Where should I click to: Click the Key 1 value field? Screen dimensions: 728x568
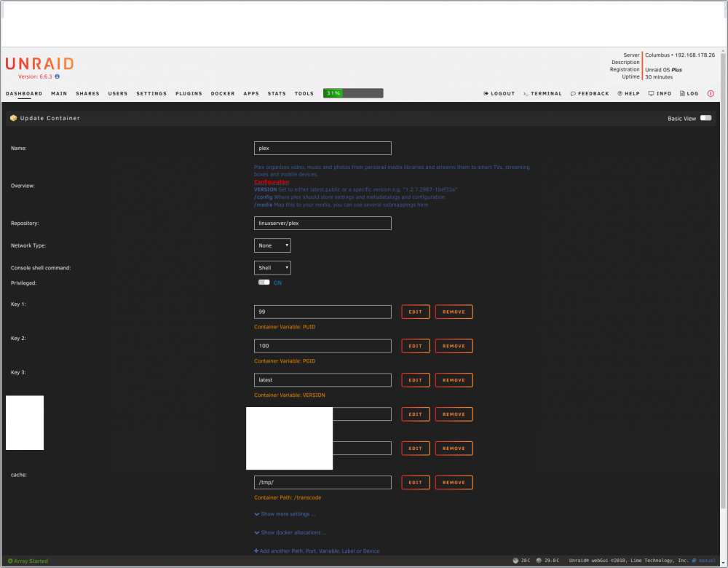pos(323,312)
